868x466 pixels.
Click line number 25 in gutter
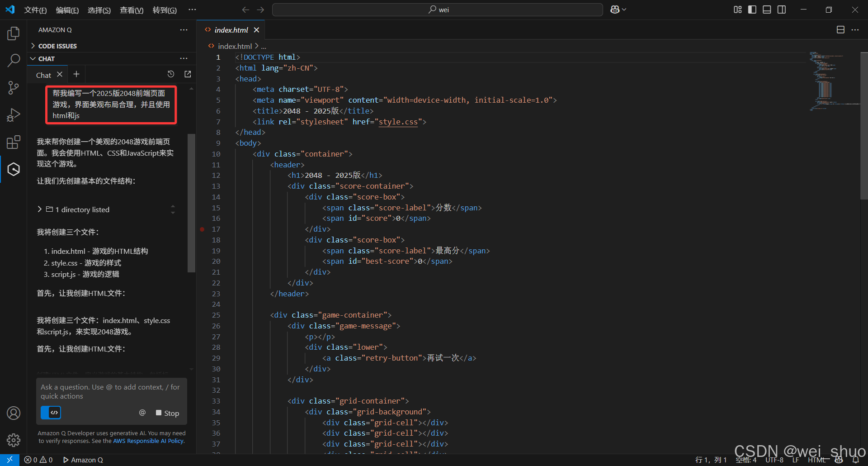pyautogui.click(x=216, y=315)
